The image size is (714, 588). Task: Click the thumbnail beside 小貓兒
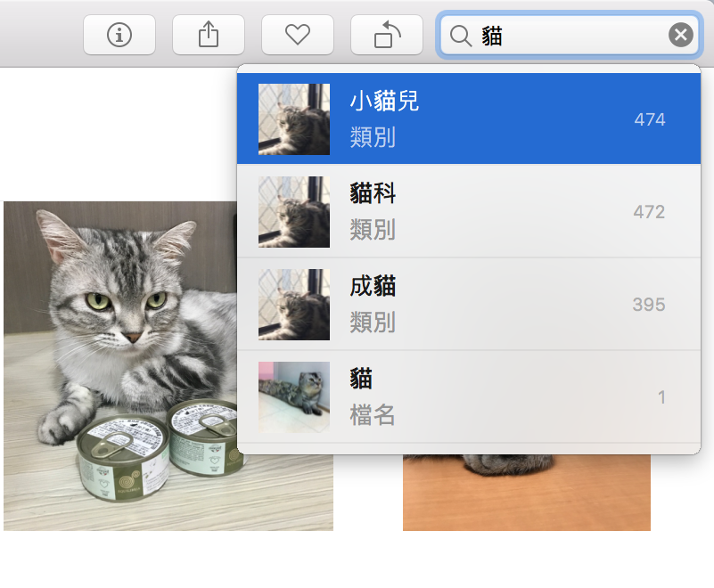(294, 119)
